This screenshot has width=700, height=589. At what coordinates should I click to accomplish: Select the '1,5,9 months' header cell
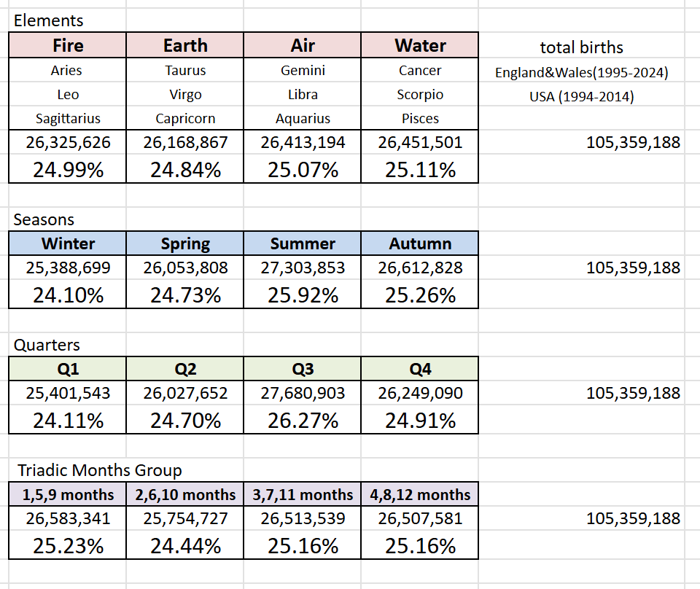click(67, 495)
